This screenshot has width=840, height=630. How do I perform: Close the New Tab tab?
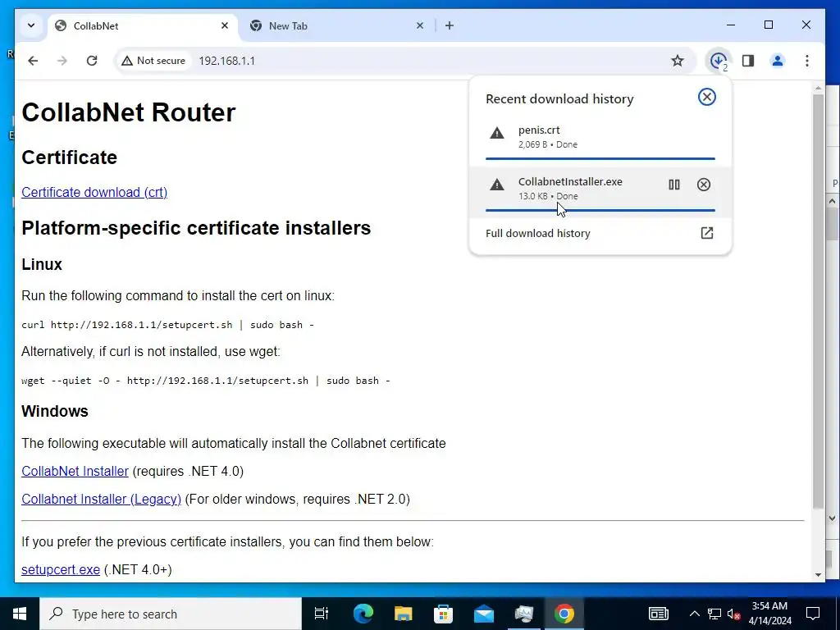click(420, 25)
